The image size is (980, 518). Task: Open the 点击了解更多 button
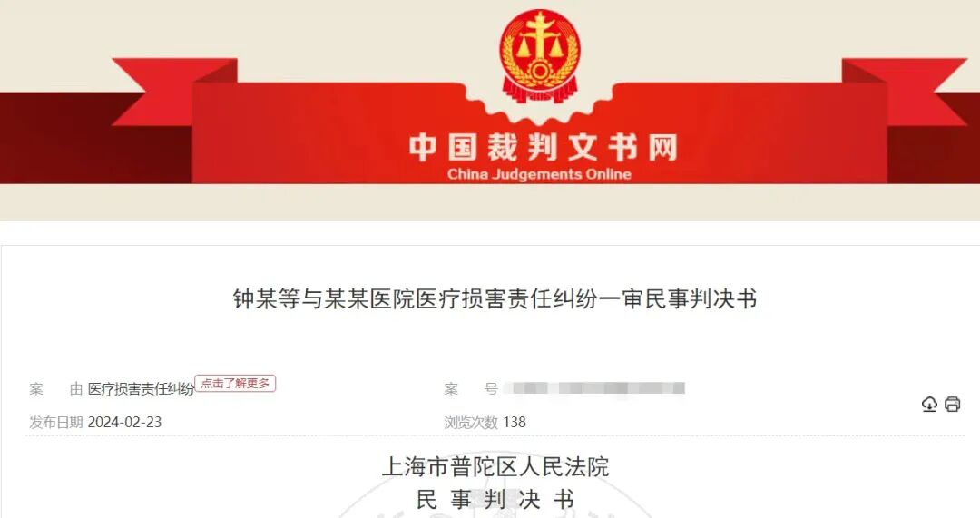(235, 384)
